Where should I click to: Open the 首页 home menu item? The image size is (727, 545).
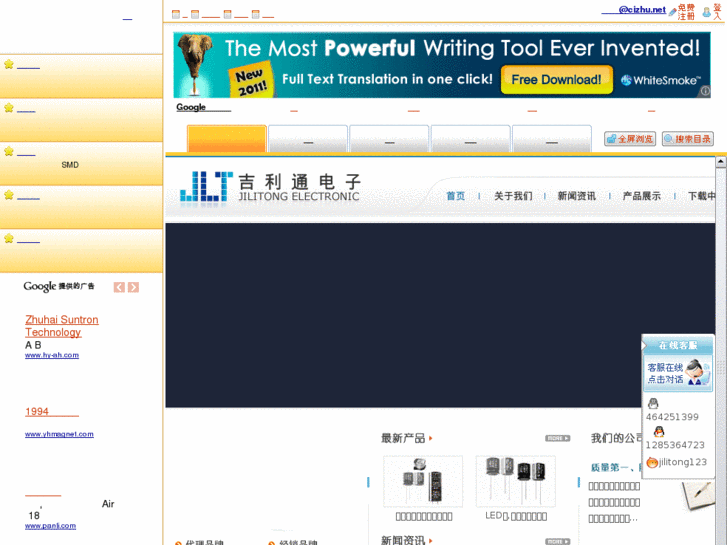(x=455, y=196)
